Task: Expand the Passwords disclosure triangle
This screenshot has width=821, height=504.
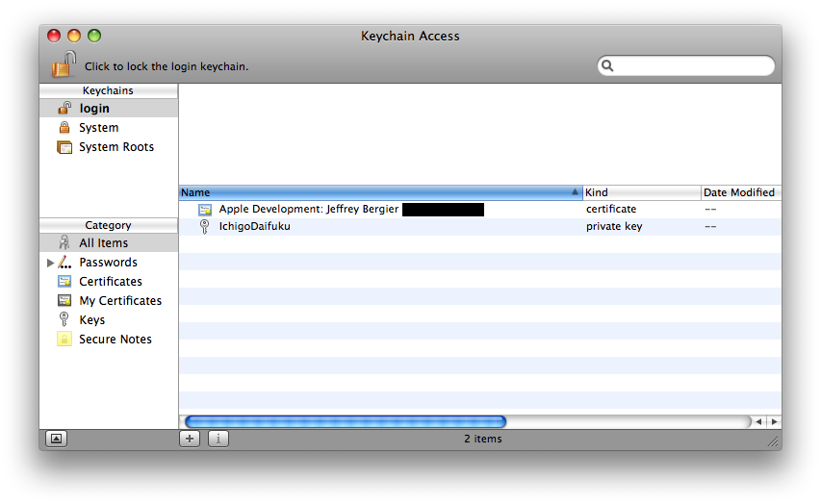Action: [x=50, y=263]
